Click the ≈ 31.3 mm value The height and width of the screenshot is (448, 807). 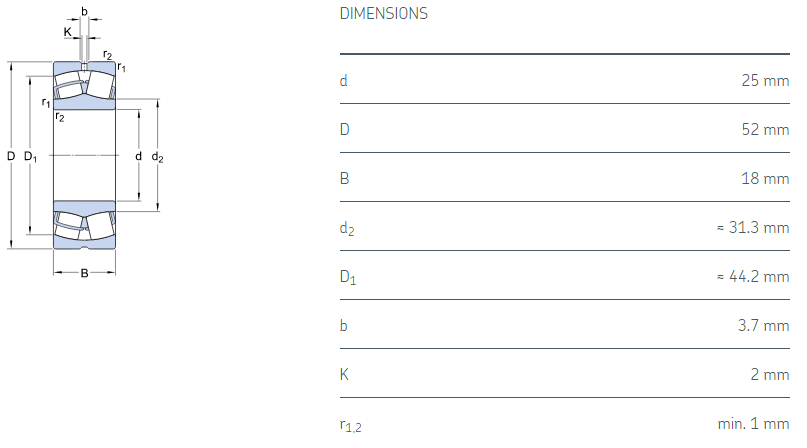click(x=753, y=228)
